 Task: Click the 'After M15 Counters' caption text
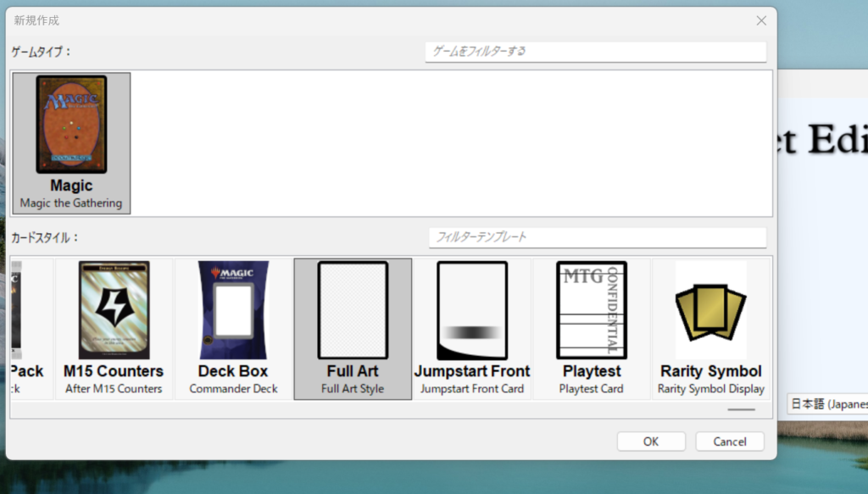(x=114, y=389)
